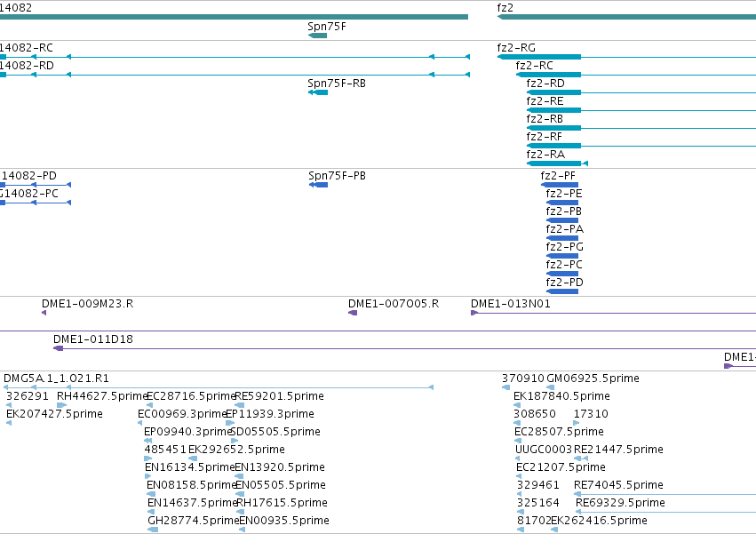The height and width of the screenshot is (534, 756).
Task: Select clone DME1-013N01
Action: tap(511, 304)
